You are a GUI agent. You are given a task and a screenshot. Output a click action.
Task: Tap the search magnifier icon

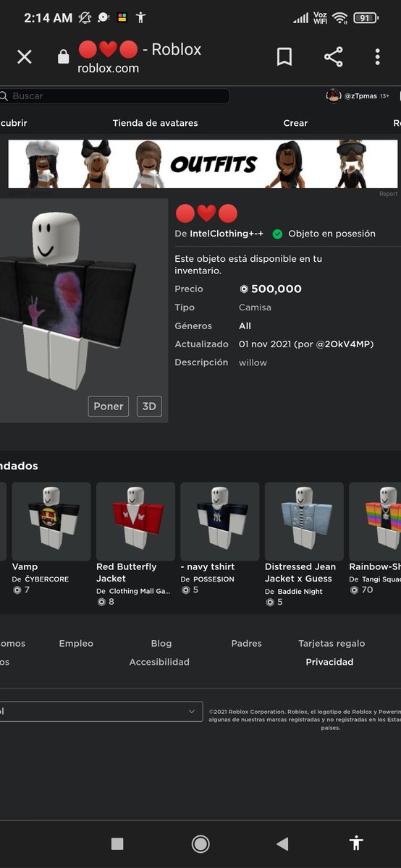4,96
